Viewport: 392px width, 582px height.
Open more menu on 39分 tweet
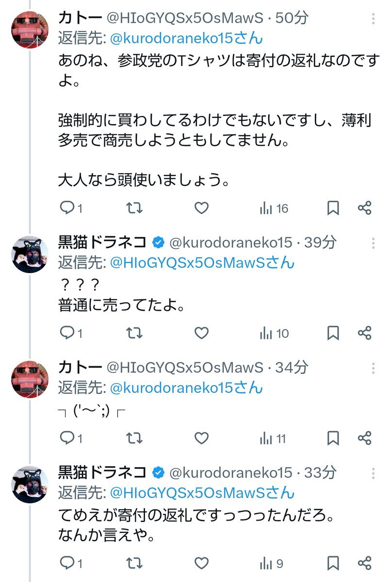373,243
